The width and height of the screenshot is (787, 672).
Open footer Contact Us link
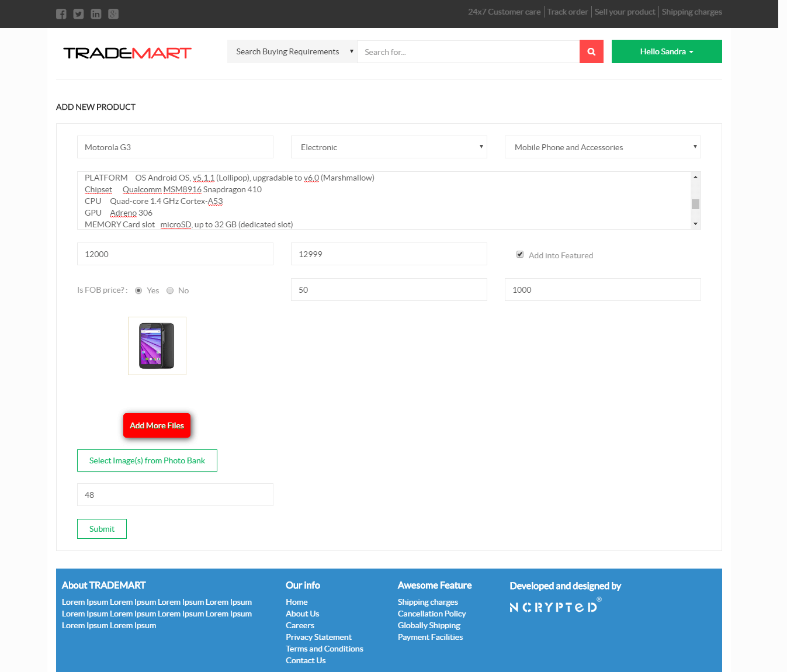pos(306,660)
